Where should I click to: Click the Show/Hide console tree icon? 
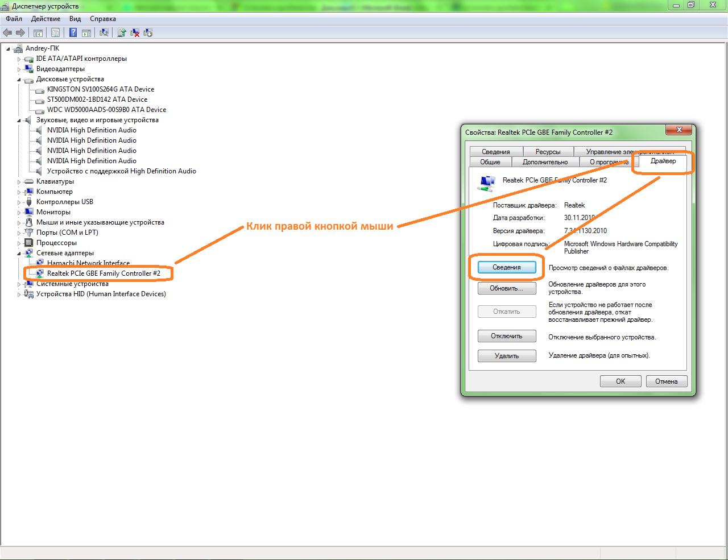(38, 33)
